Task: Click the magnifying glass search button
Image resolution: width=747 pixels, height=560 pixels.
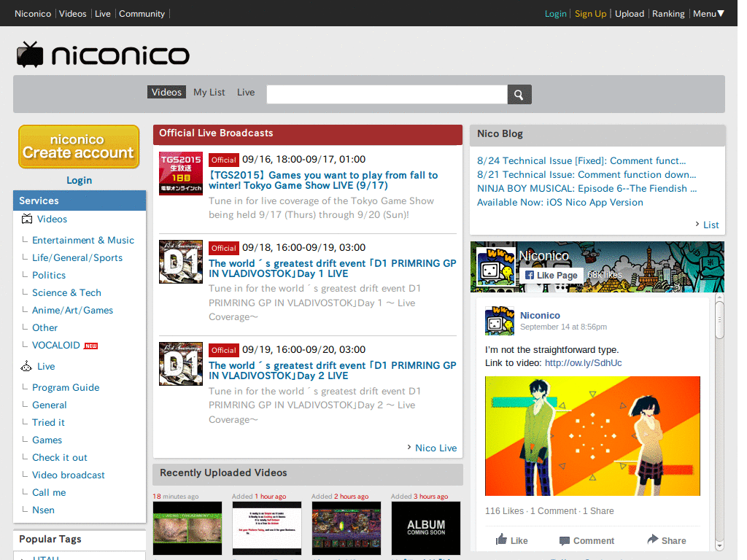Action: [x=519, y=94]
